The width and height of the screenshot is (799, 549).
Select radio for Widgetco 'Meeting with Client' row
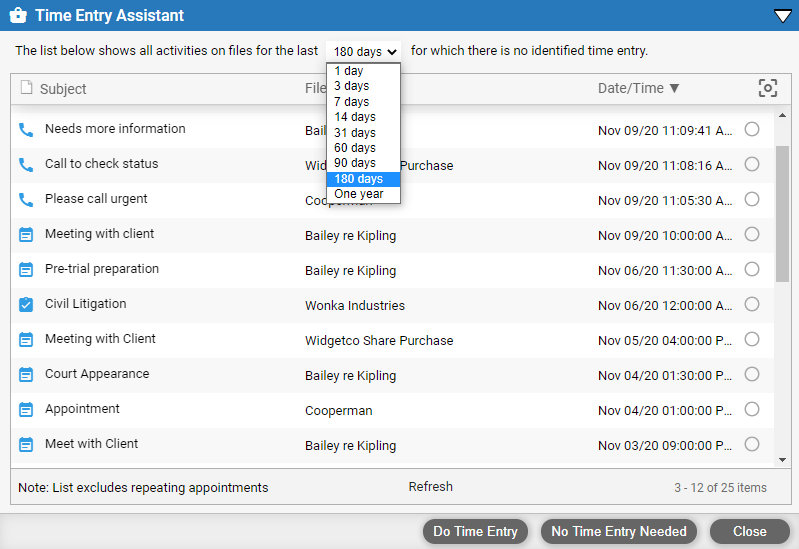(752, 339)
